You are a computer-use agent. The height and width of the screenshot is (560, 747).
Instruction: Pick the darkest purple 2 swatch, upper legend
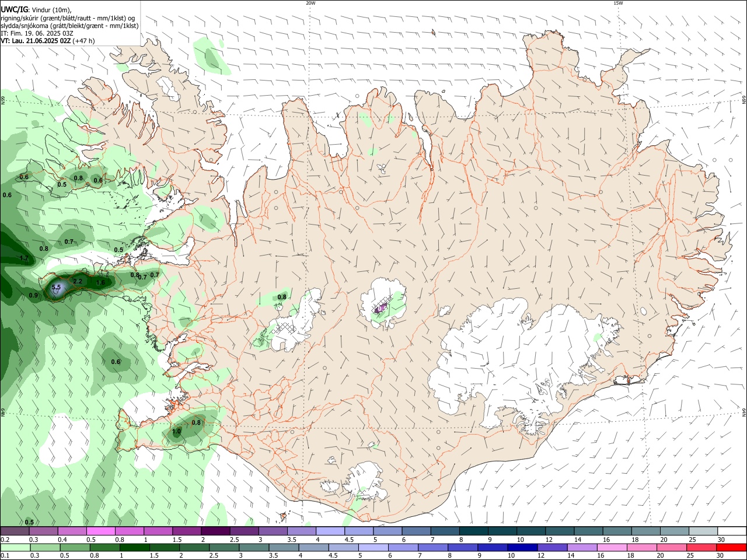coord(215,531)
